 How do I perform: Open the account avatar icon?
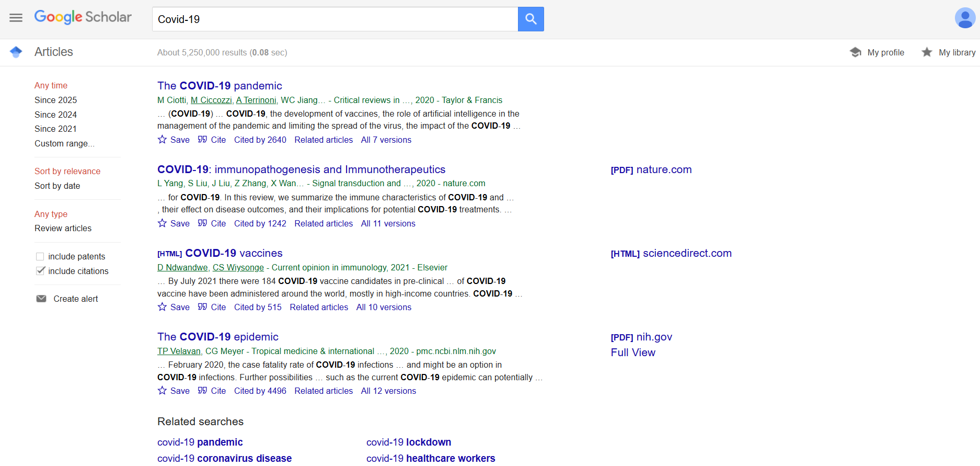pyautogui.click(x=965, y=18)
